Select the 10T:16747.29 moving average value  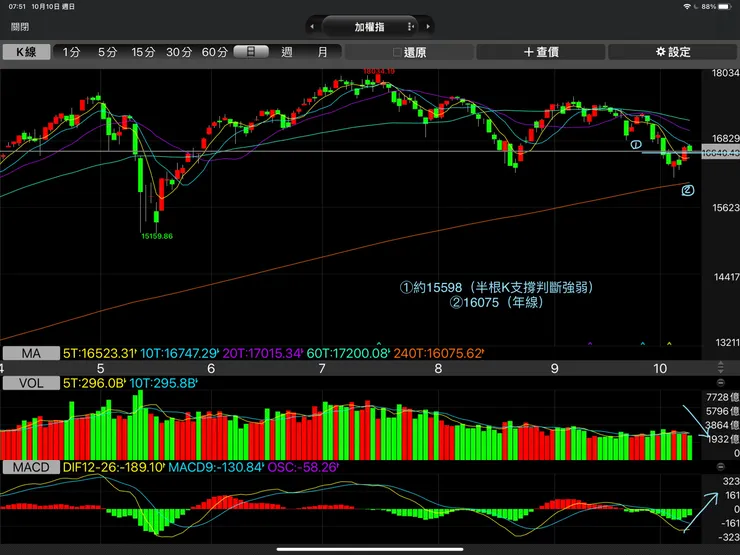pyautogui.click(x=179, y=353)
